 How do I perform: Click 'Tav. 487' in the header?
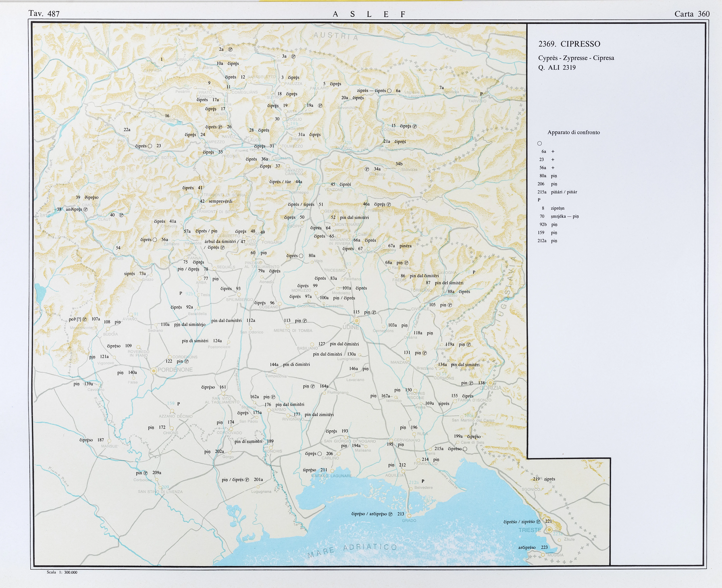pos(44,14)
